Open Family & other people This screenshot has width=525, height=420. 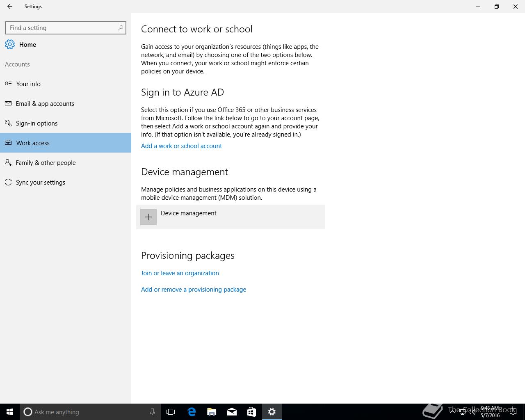click(x=66, y=162)
